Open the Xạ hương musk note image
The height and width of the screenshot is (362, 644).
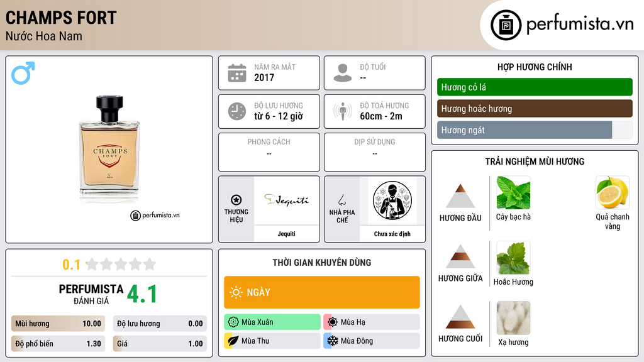[513, 317]
